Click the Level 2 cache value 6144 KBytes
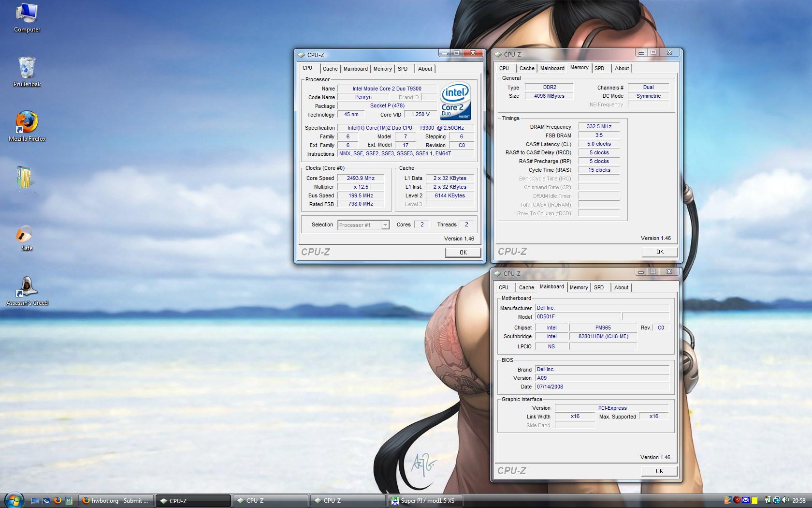 tap(449, 195)
